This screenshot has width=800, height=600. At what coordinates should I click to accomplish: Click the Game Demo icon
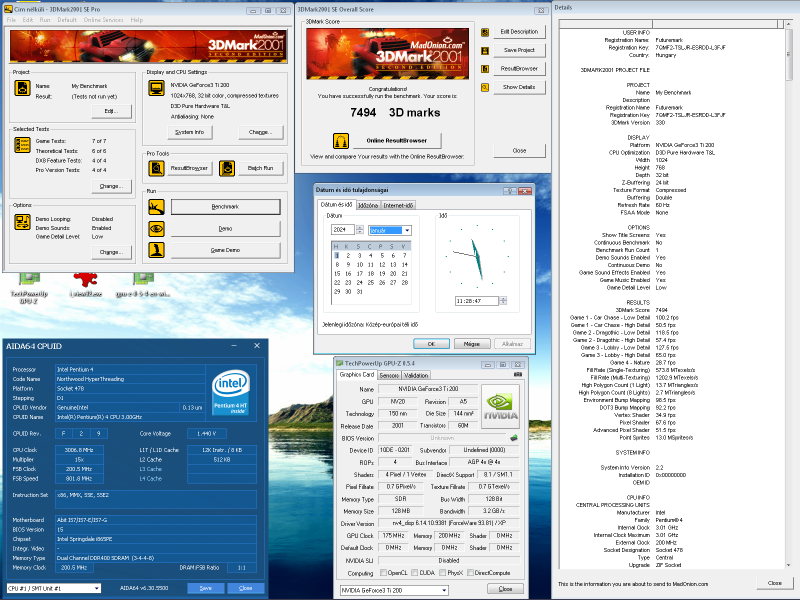point(156,250)
